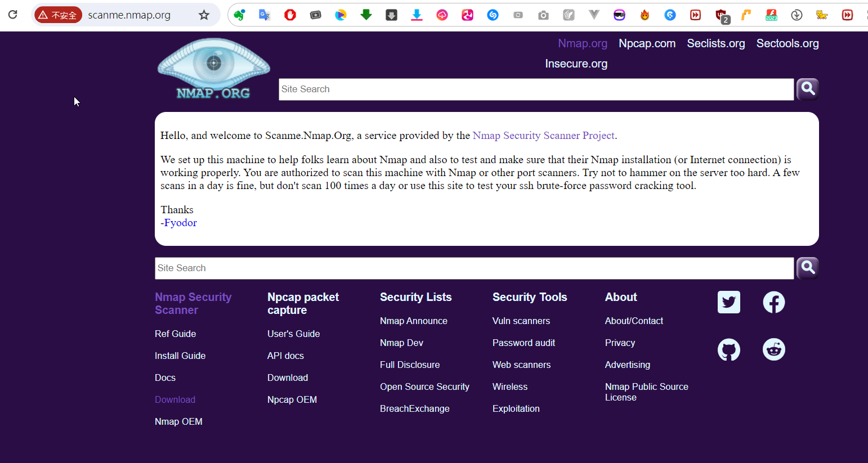This screenshot has height=463, width=868.
Task: Open the Nmap Announce link
Action: 414,321
